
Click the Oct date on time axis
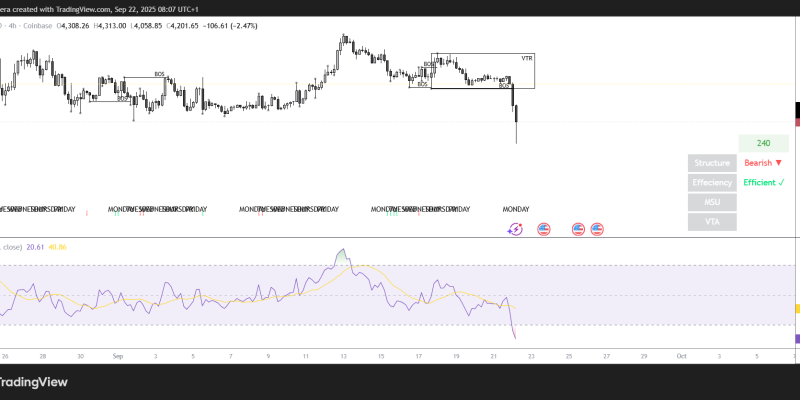tap(681, 355)
